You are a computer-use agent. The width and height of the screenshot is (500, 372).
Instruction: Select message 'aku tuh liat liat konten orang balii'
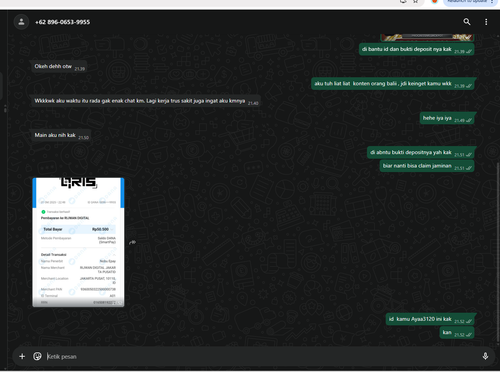pyautogui.click(x=393, y=84)
